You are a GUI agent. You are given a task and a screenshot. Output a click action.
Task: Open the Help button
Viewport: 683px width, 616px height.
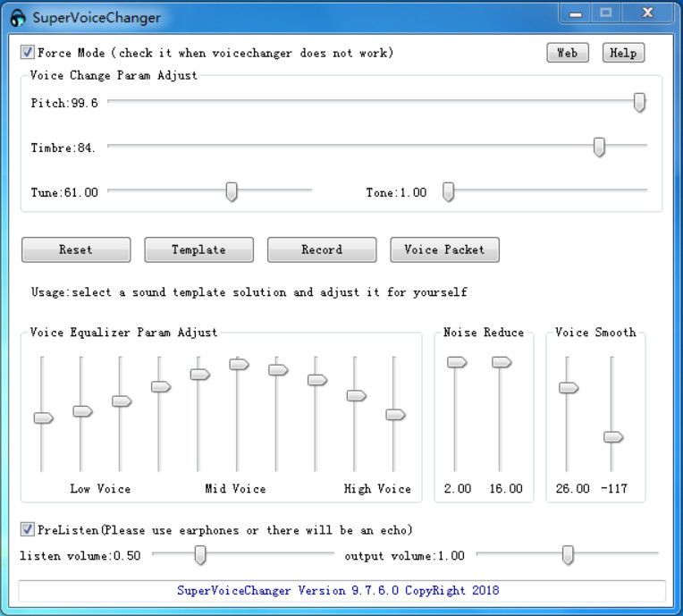(x=623, y=53)
